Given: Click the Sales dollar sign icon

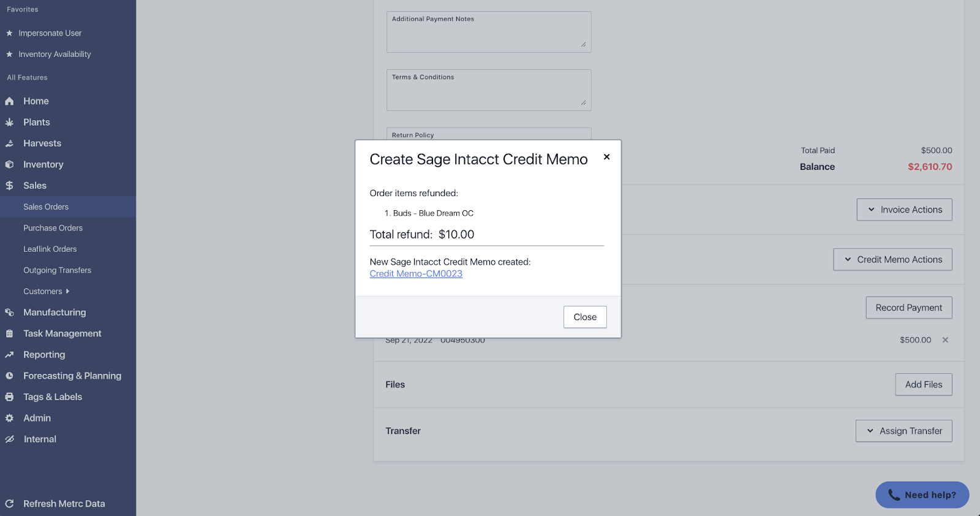Looking at the screenshot, I should tap(9, 186).
